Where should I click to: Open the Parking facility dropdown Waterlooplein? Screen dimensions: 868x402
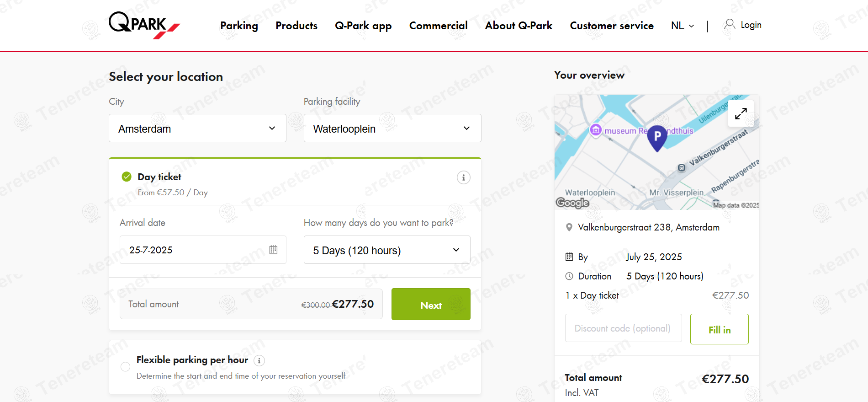392,129
